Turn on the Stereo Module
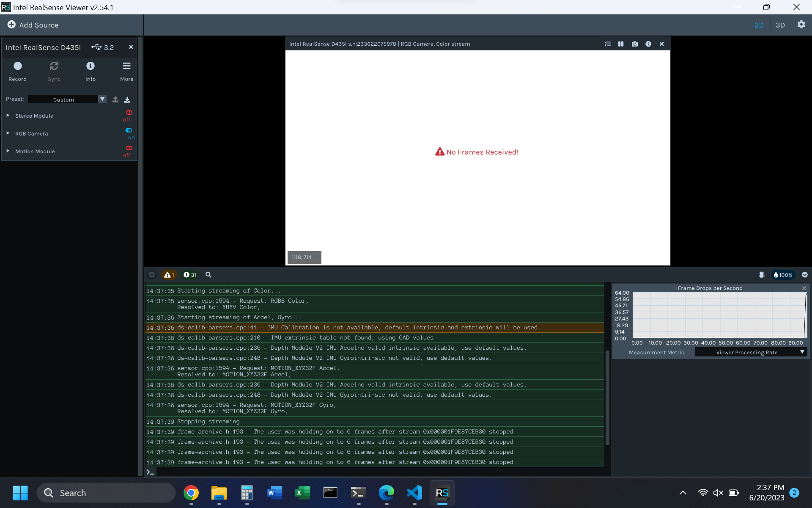Image resolution: width=812 pixels, height=508 pixels. [129, 113]
